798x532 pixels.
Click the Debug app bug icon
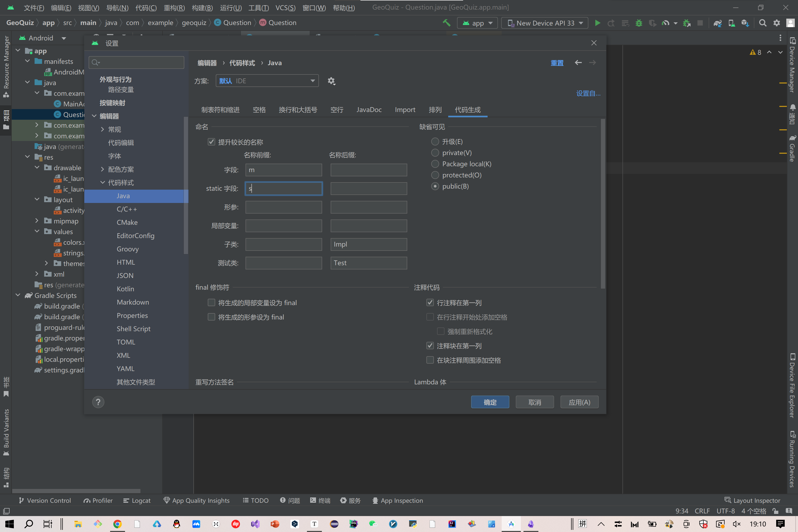pyautogui.click(x=639, y=23)
